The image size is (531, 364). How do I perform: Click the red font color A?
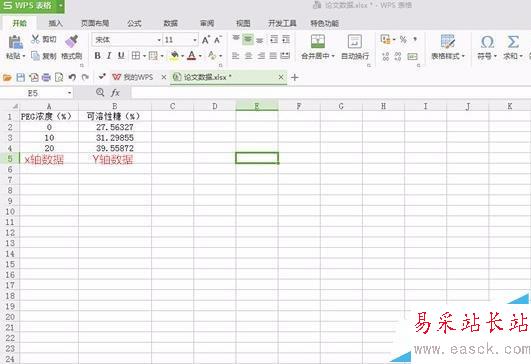pos(192,56)
